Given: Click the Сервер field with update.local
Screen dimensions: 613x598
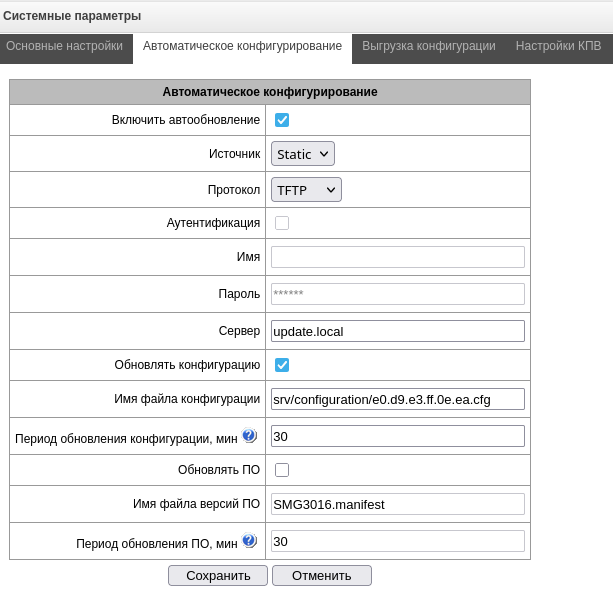Looking at the screenshot, I should 397,331.
